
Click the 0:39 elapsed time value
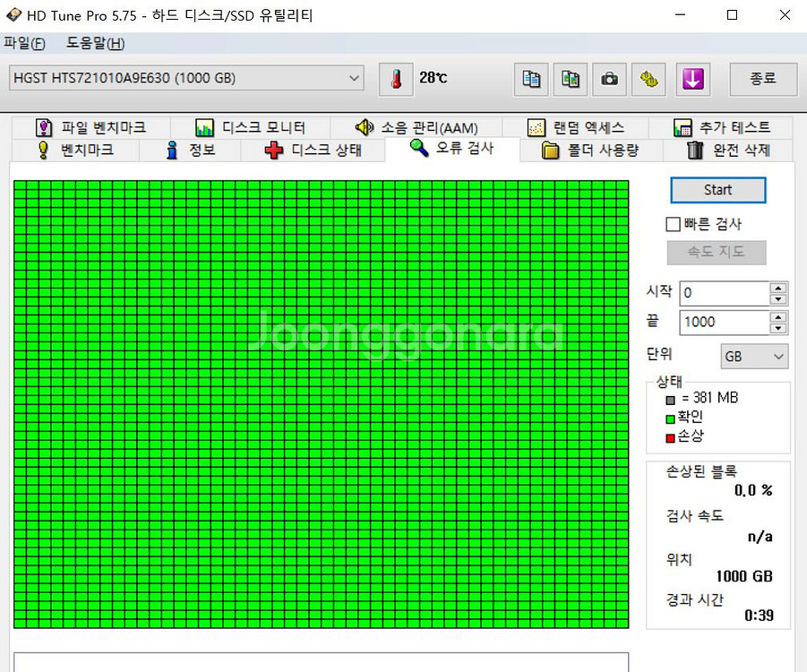[x=760, y=616]
